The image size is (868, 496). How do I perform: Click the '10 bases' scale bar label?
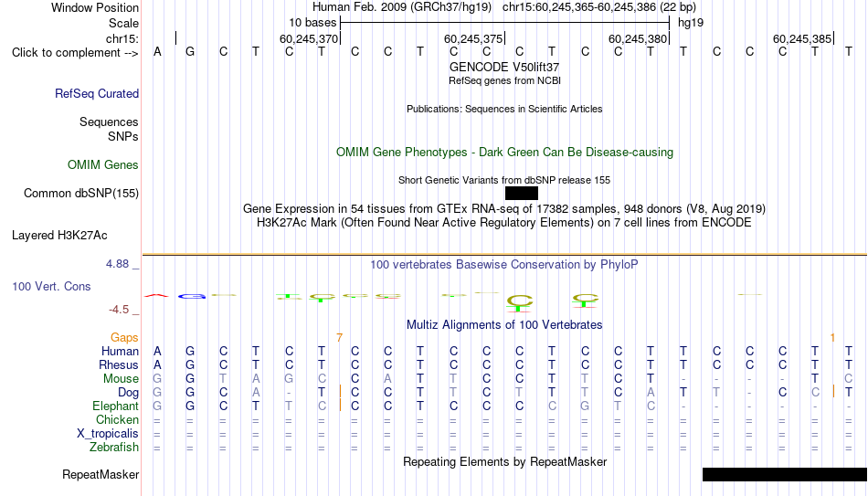pos(312,23)
